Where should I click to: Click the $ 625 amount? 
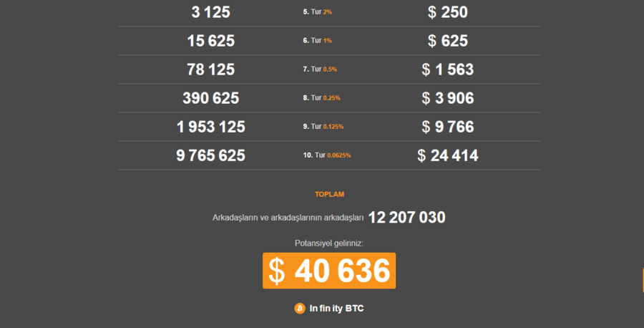click(448, 40)
